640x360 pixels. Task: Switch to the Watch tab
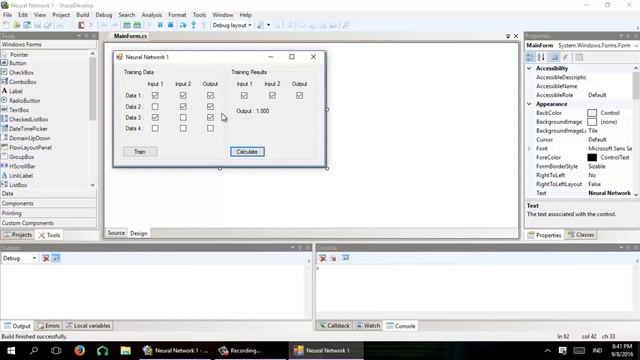(x=368, y=326)
